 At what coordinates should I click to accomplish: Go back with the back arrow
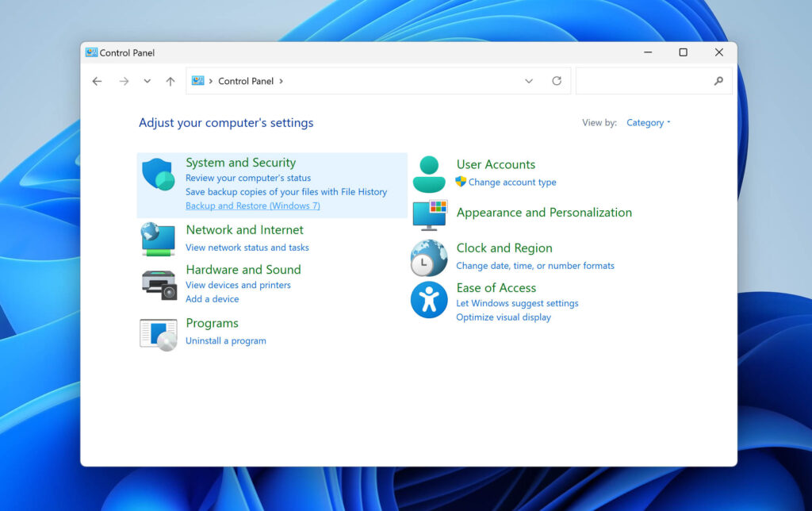[97, 82]
